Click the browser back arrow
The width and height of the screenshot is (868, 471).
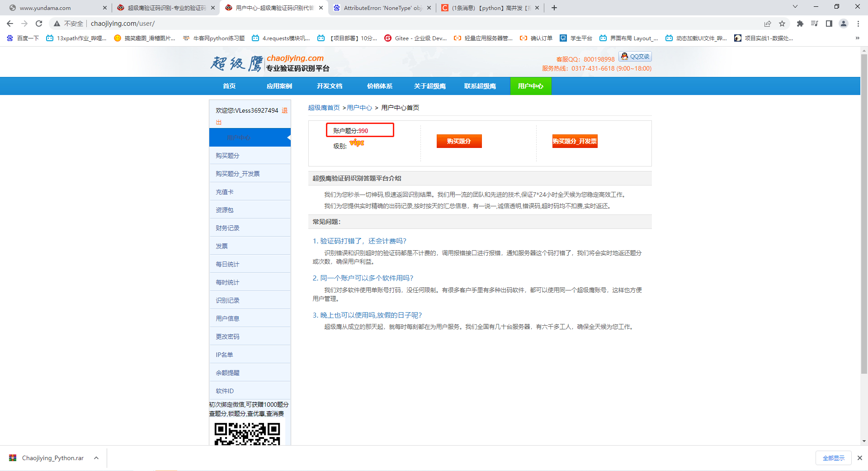click(x=10, y=24)
